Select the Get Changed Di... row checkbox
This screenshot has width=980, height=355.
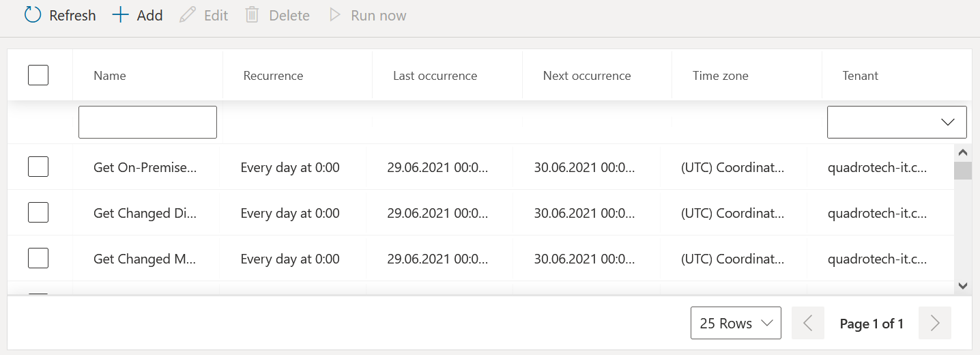point(38,212)
